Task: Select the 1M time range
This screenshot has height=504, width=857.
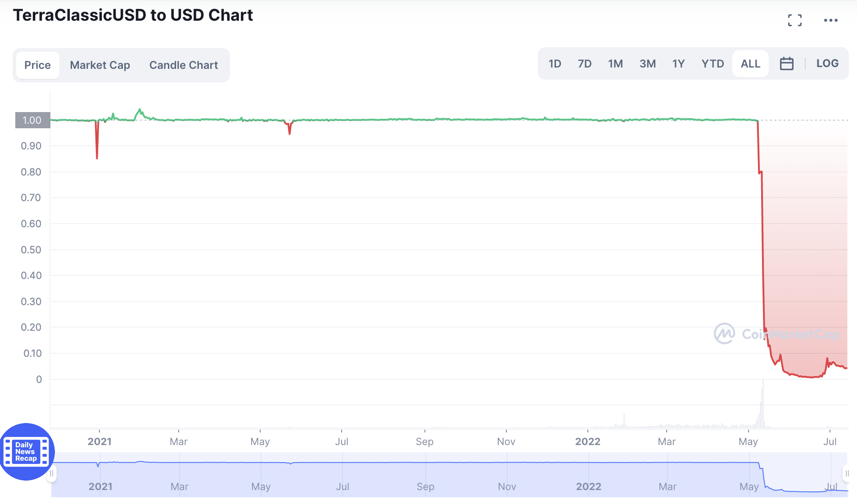Action: pos(615,63)
